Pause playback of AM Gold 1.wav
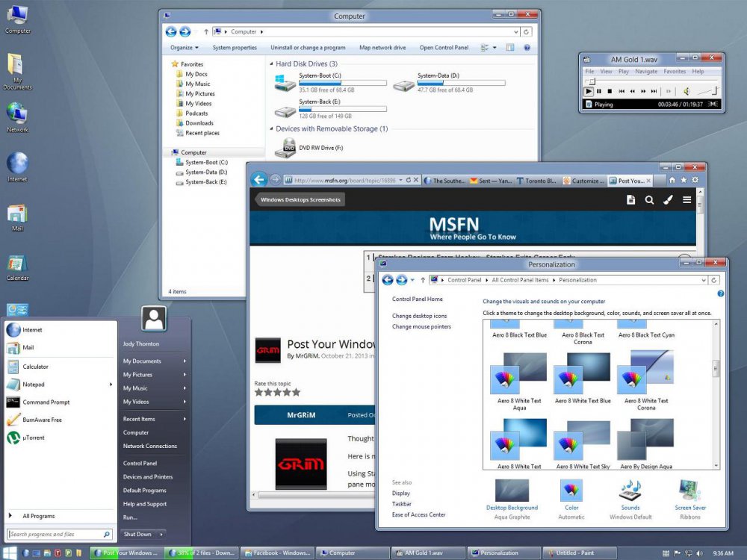Image resolution: width=747 pixels, height=560 pixels. pos(599,91)
